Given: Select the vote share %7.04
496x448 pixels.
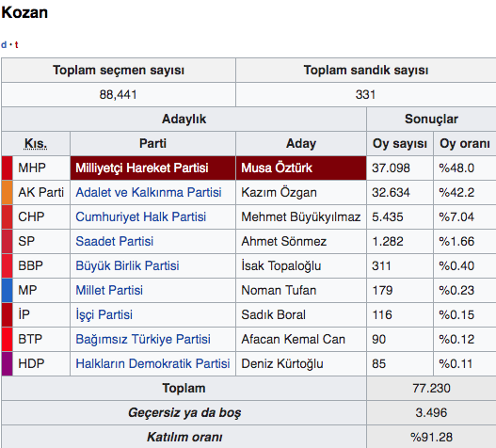Looking at the screenshot, I should coord(456,217).
